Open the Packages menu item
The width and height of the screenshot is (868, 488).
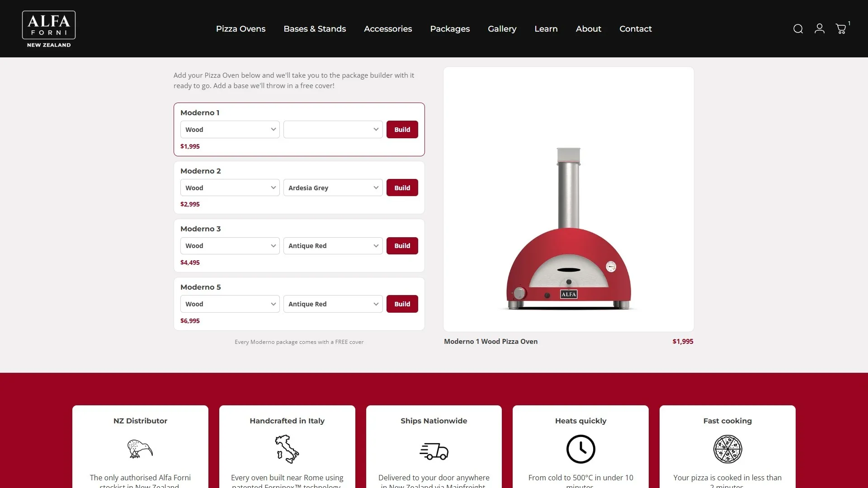point(450,29)
